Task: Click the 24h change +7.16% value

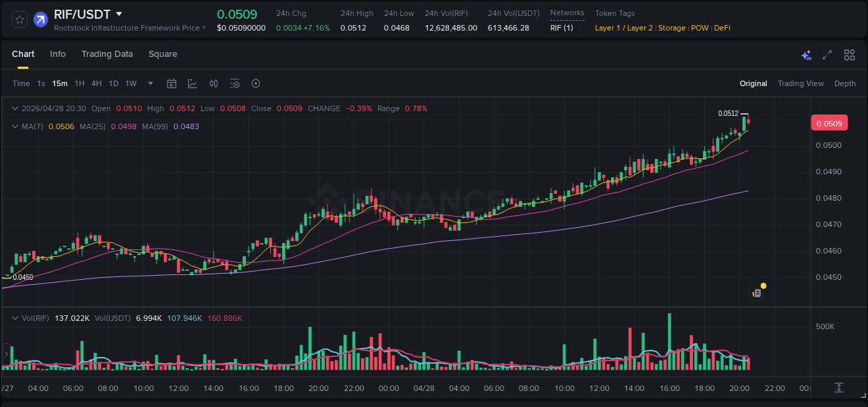Action: coord(317,28)
